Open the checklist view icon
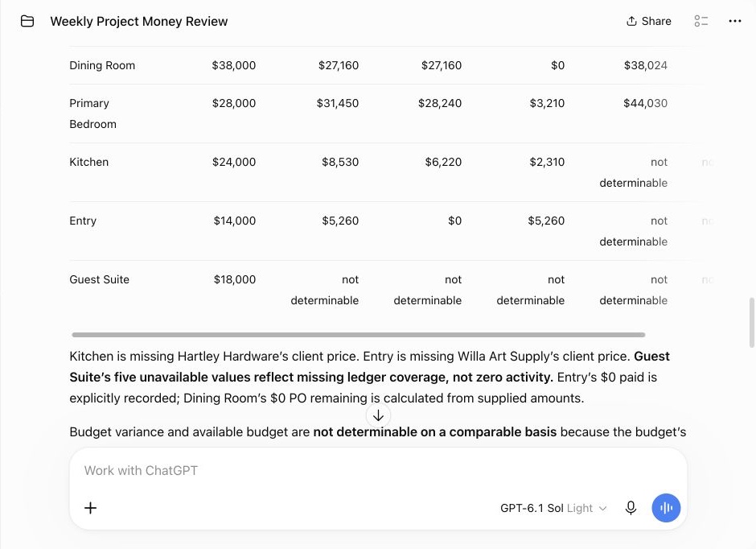This screenshot has width=756, height=549. (x=701, y=21)
